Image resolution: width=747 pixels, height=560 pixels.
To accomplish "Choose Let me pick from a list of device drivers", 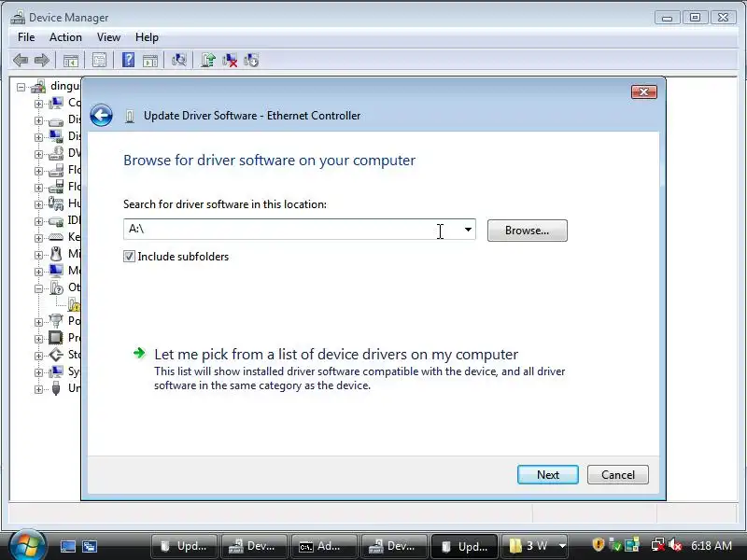I will coord(336,355).
